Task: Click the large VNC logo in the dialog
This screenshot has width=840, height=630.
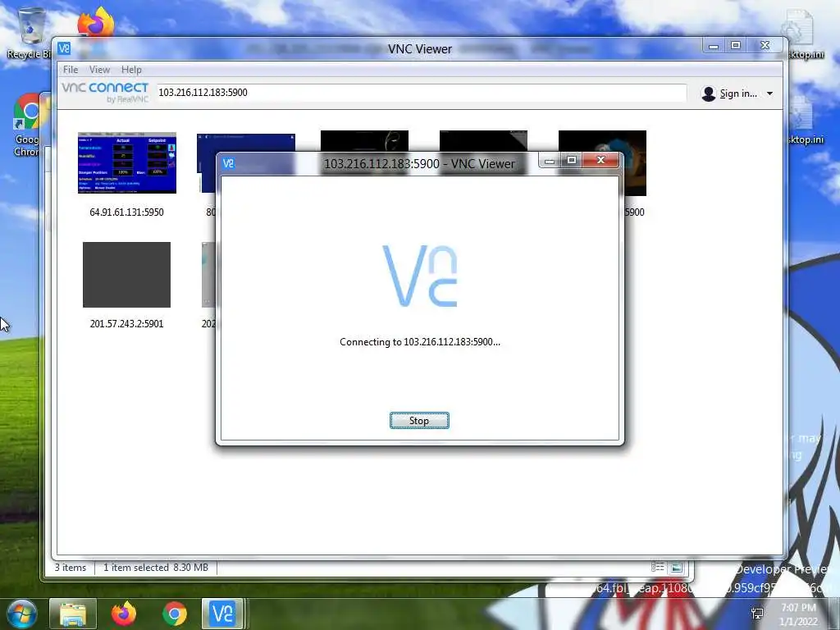Action: (420, 276)
